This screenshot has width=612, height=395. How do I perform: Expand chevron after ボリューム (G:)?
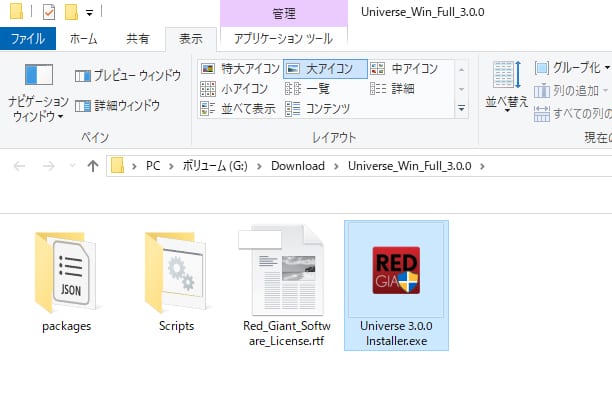pos(259,166)
